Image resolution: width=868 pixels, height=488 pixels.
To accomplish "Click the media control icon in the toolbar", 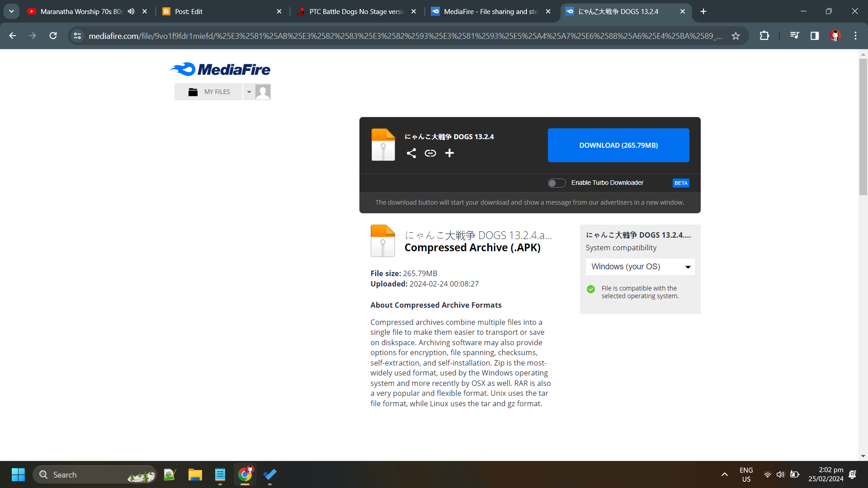I will pos(794,36).
